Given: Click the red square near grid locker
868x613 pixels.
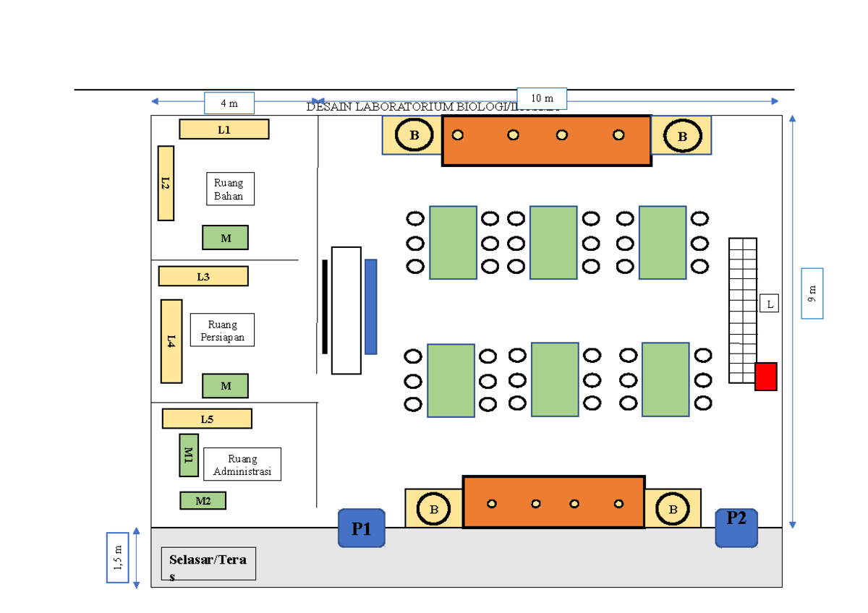Looking at the screenshot, I should click(765, 377).
